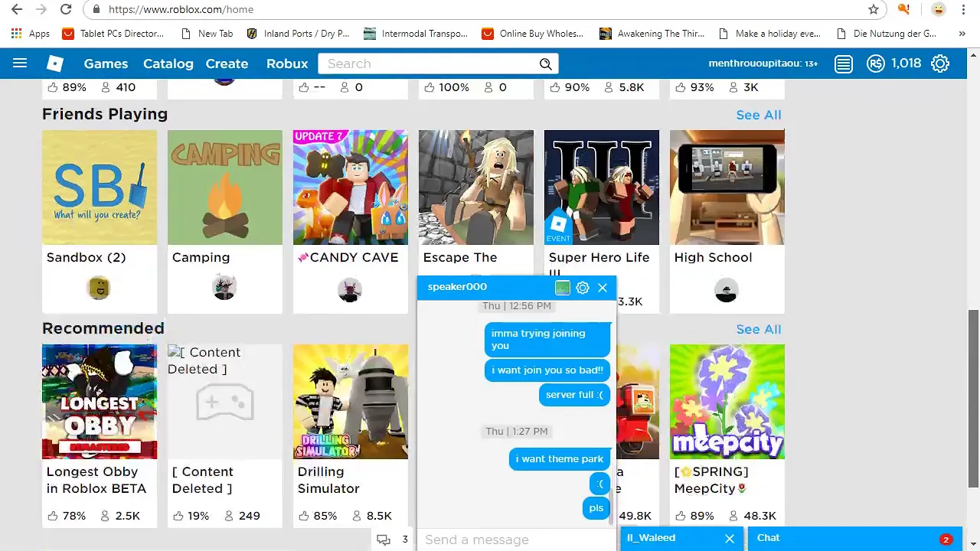This screenshot has height=551, width=980.
Task: Open the settings gear in navbar
Action: (940, 64)
